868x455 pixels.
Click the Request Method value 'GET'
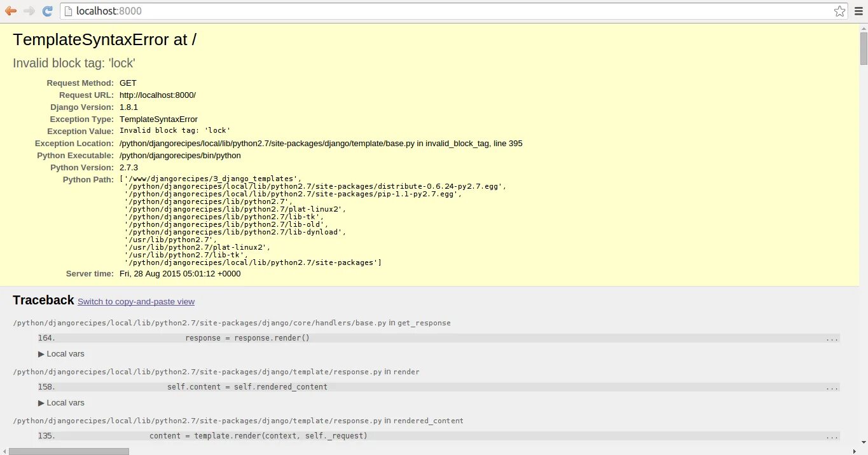point(128,83)
